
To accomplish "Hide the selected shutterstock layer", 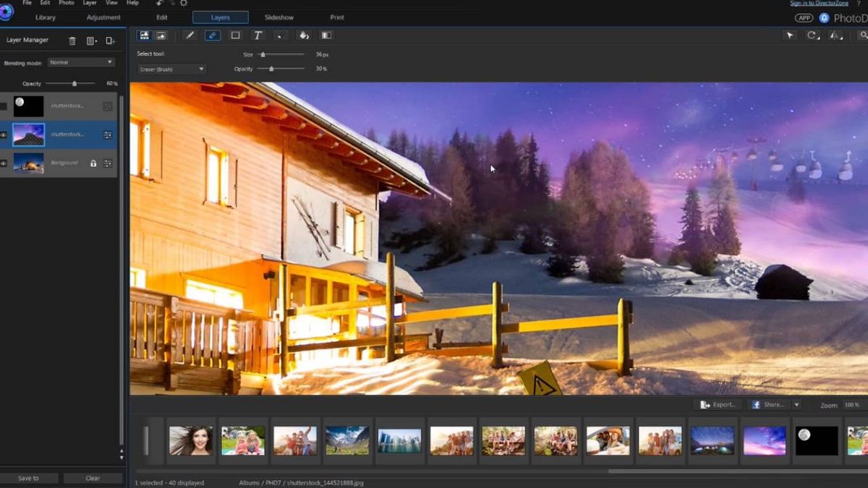I will tap(5, 134).
